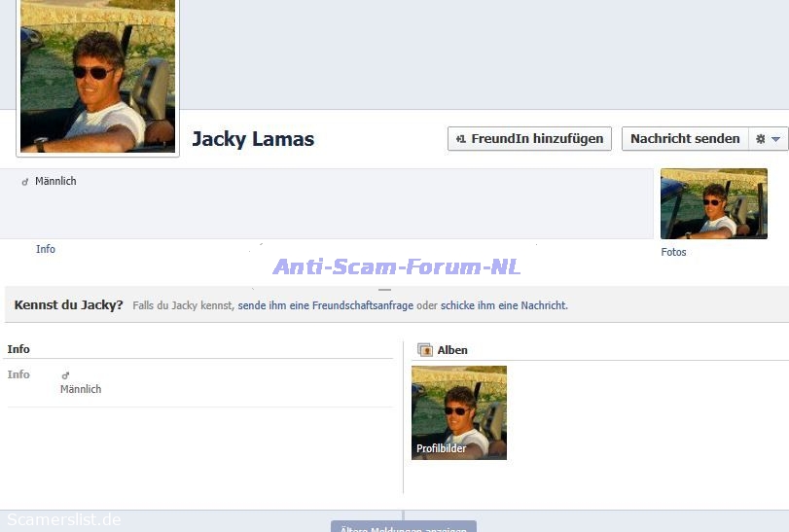Open the Profilbilder album thumbnail
The width and height of the screenshot is (789, 532).
click(x=458, y=412)
